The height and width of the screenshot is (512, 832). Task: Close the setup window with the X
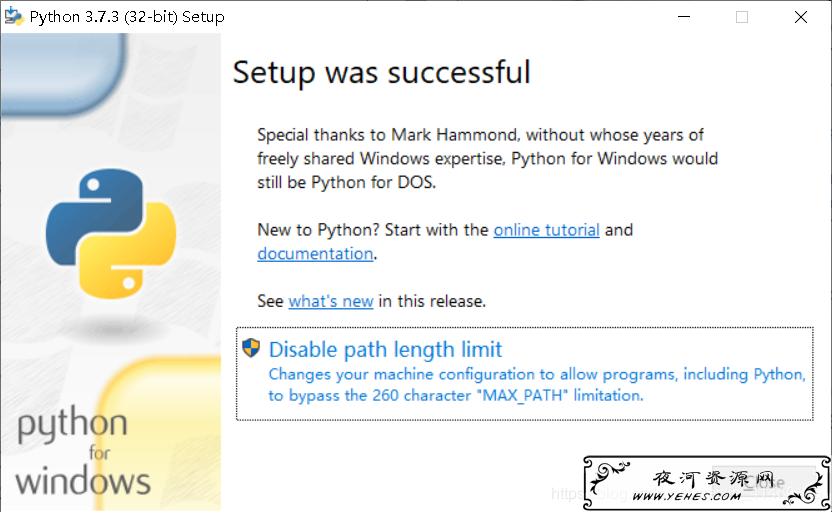pos(801,17)
